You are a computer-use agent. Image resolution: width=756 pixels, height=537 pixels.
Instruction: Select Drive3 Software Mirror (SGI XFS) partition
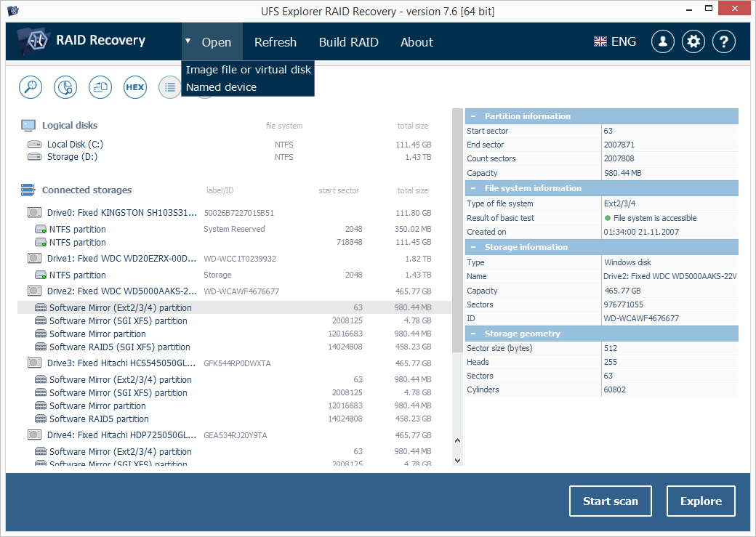[x=234, y=392]
